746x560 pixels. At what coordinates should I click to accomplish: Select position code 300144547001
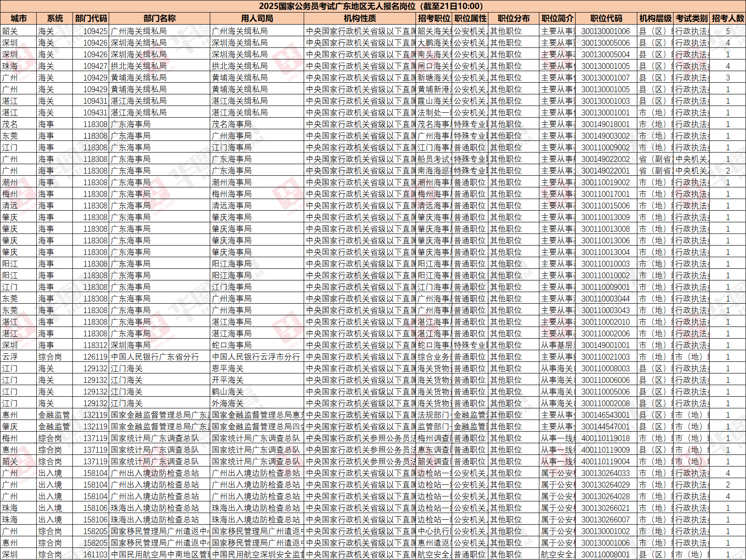pos(606,427)
